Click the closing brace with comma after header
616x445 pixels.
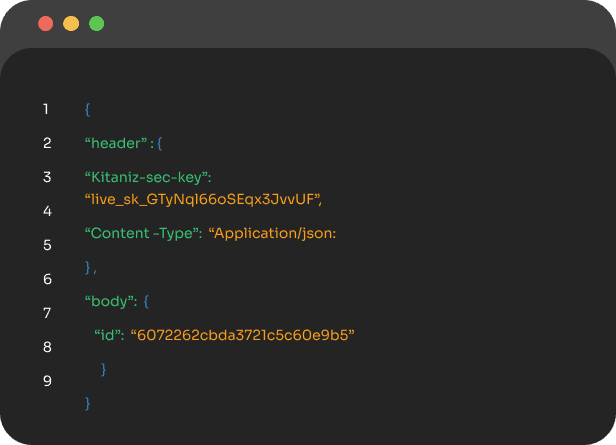coord(90,267)
